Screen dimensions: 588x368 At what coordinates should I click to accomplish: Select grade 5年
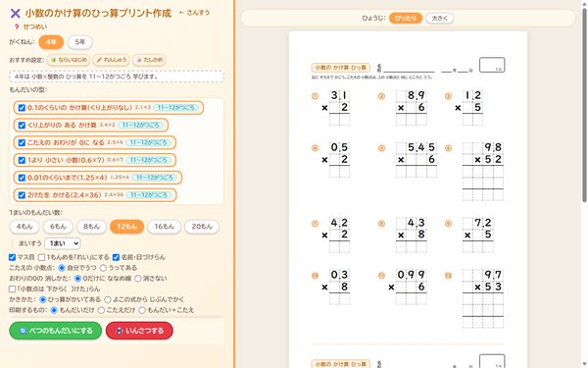[x=80, y=42]
